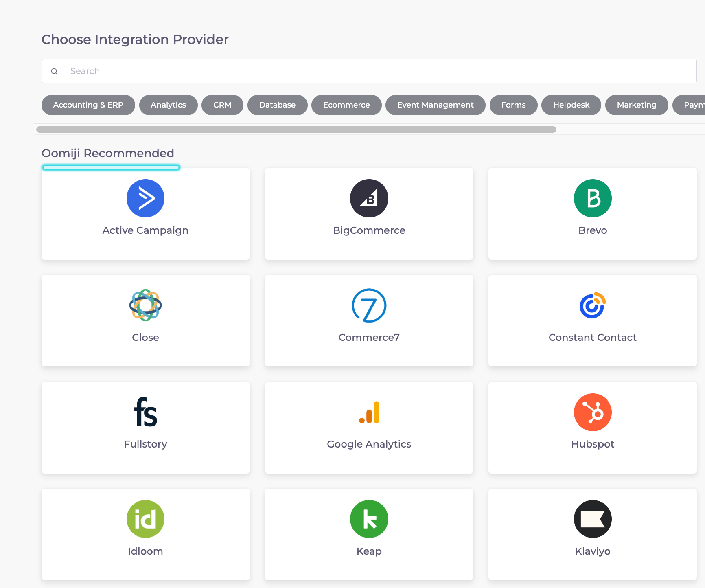Image resolution: width=705 pixels, height=588 pixels.
Task: Click the Commerce7 logo icon
Action: [x=369, y=305]
